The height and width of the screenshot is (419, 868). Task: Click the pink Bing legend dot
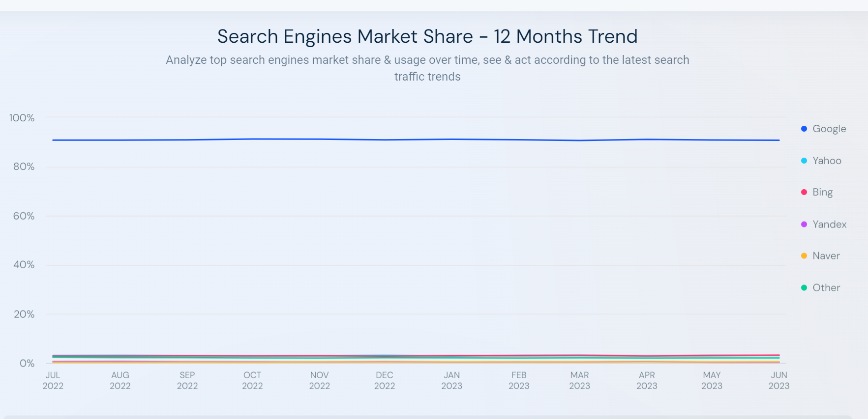pos(804,192)
